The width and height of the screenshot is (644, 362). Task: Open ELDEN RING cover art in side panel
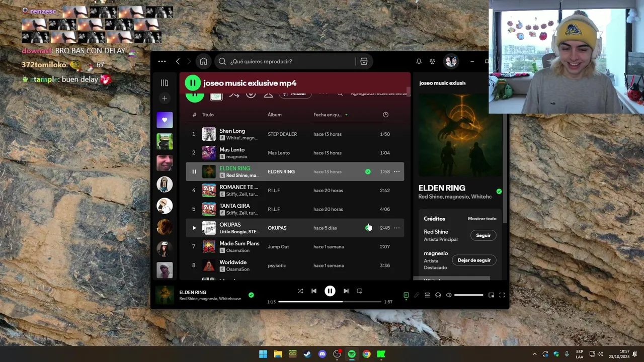coord(460,135)
